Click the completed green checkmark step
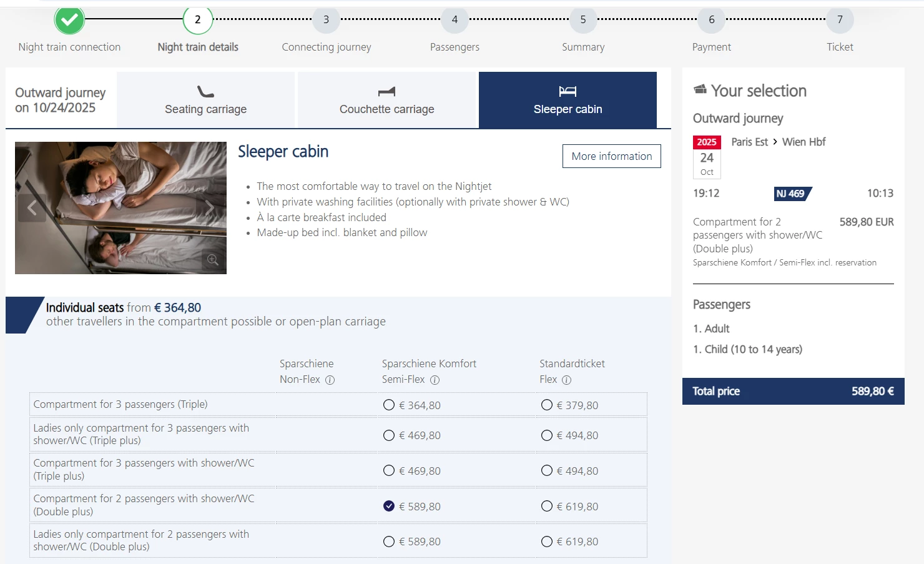The image size is (924, 564). click(69, 20)
